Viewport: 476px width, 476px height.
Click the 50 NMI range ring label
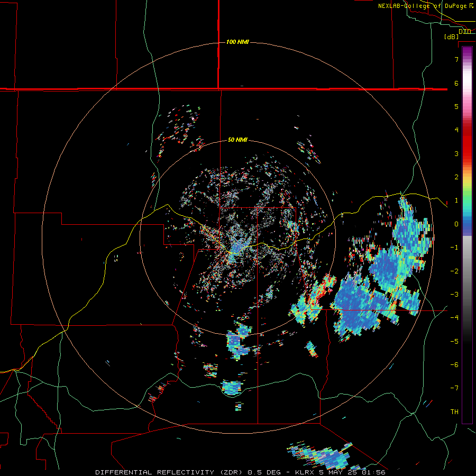tap(237, 140)
